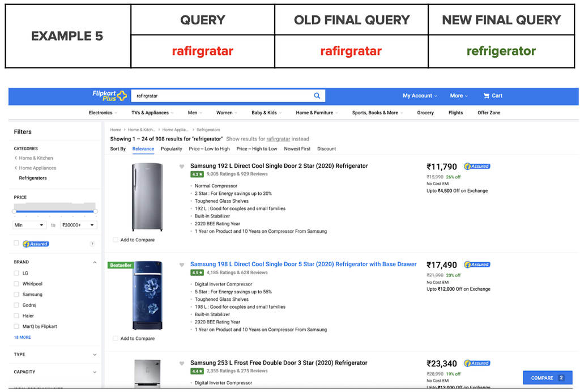Wishlist heart for Samsung 253 L refrigerator
This screenshot has height=392, width=580.
click(x=182, y=364)
